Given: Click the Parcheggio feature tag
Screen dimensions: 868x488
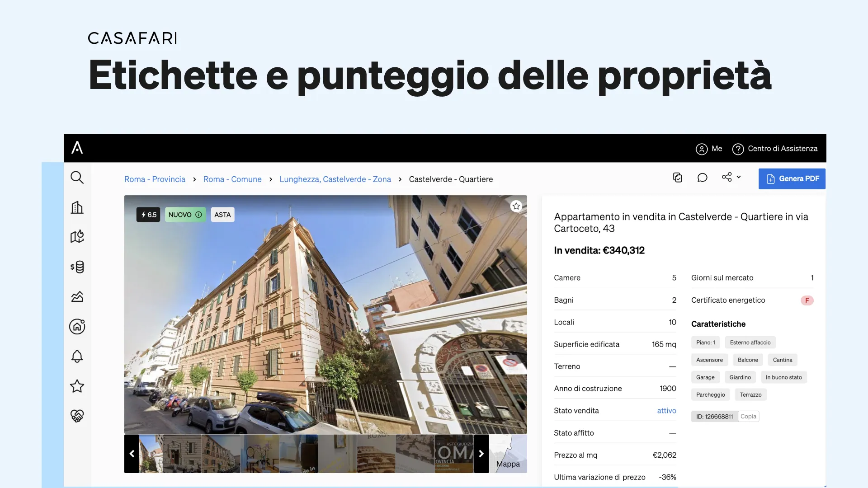Looking at the screenshot, I should point(710,395).
